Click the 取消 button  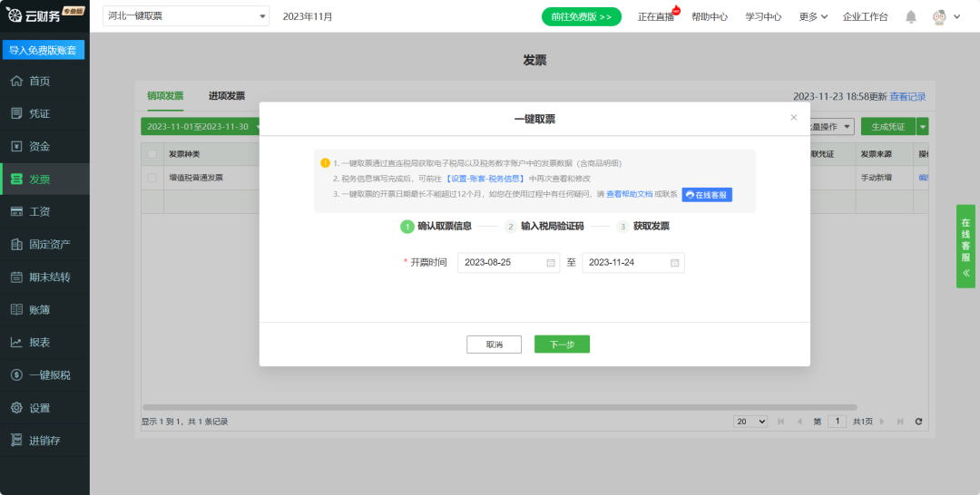click(x=494, y=345)
